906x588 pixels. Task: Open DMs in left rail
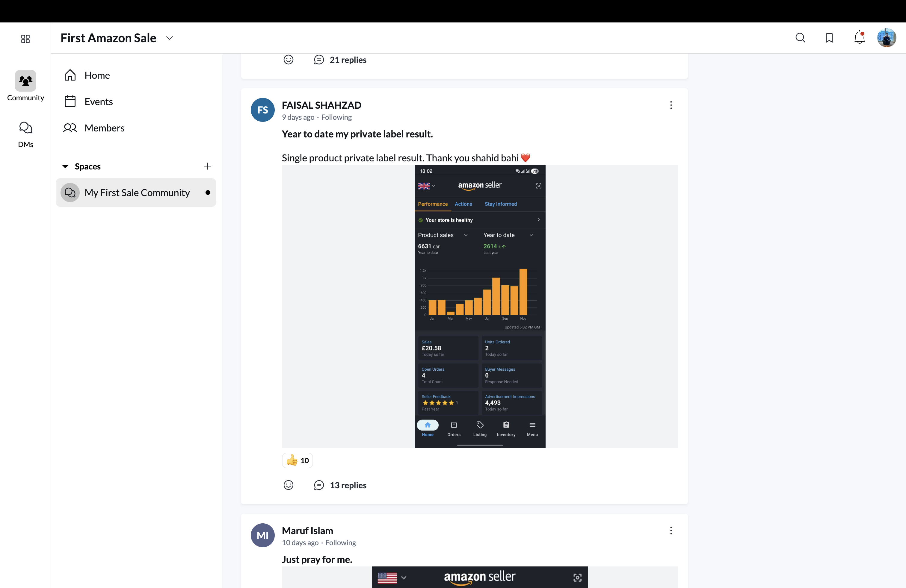(25, 135)
